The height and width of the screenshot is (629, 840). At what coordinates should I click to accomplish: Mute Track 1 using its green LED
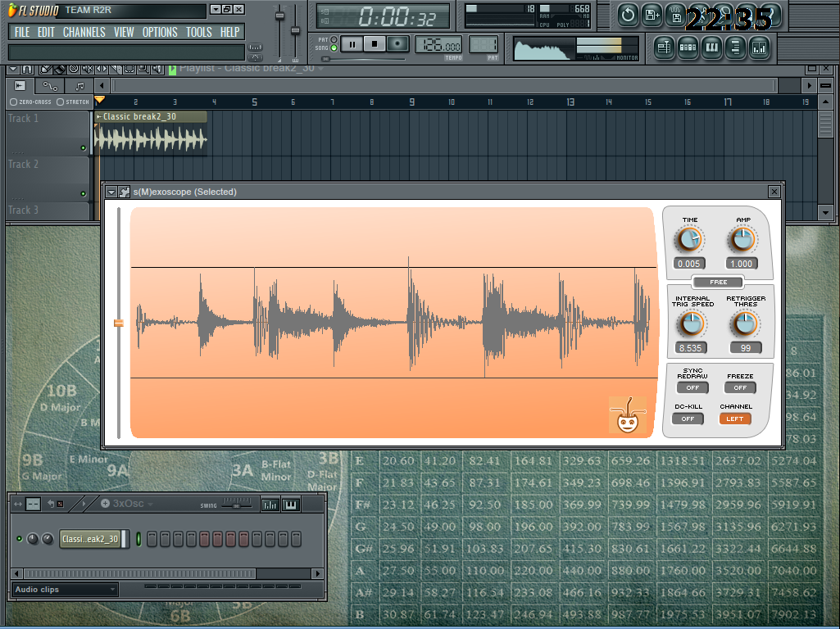(x=83, y=147)
